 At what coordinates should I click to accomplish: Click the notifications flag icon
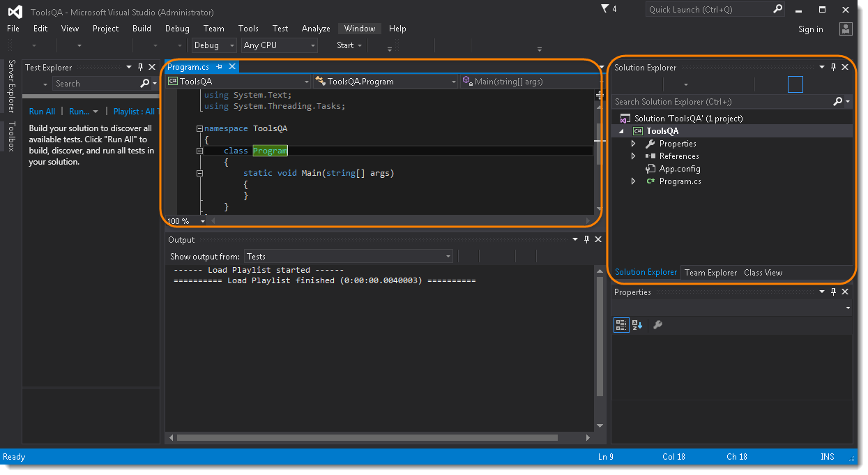[x=604, y=9]
